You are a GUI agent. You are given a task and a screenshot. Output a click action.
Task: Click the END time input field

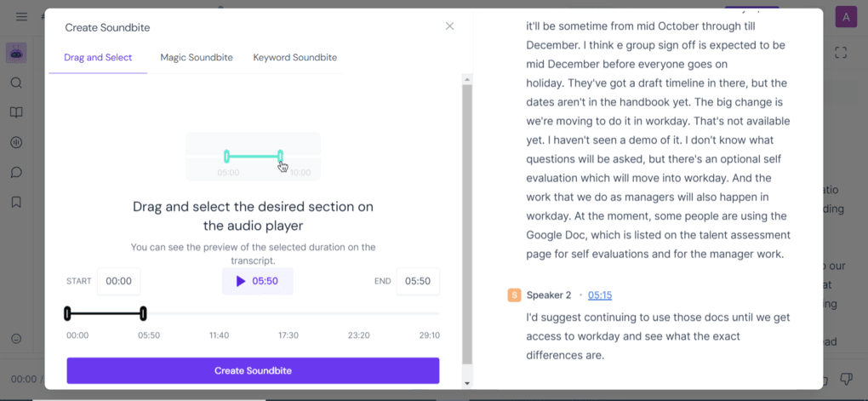click(x=417, y=281)
